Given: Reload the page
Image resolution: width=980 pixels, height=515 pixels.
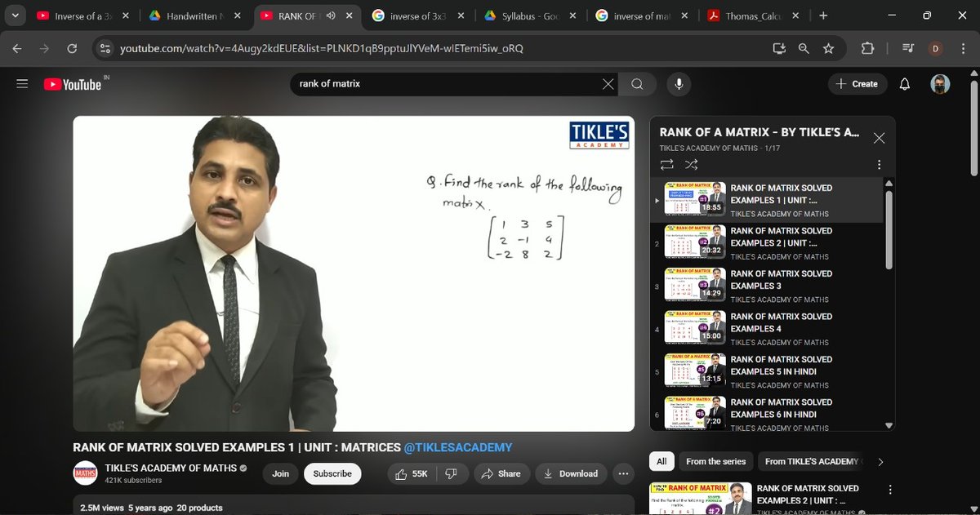Looking at the screenshot, I should click(x=72, y=49).
